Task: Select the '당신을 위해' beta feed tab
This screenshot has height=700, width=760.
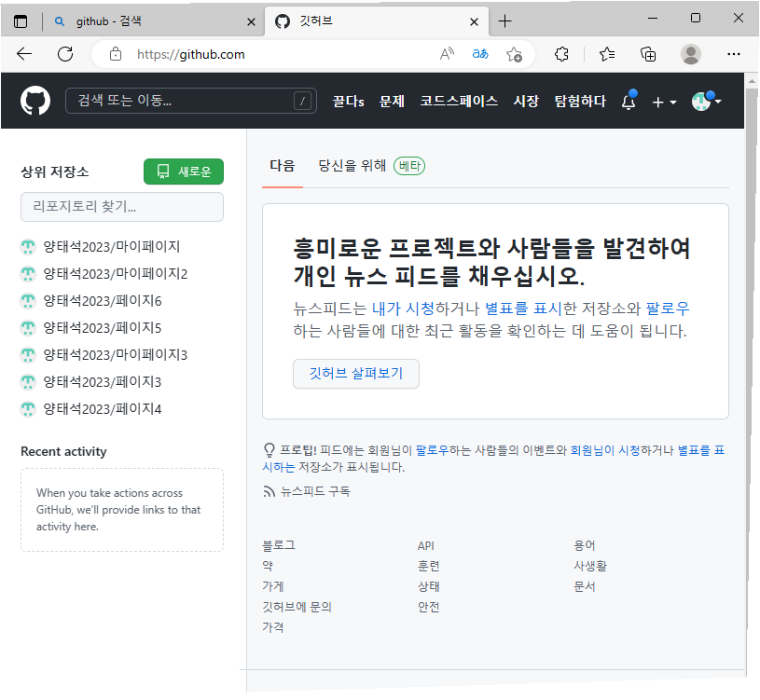Action: point(371,166)
